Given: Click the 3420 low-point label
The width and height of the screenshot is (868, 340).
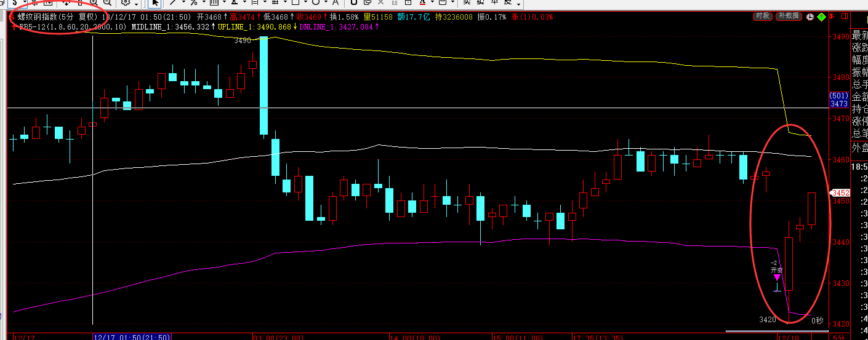Looking at the screenshot, I should (766, 320).
